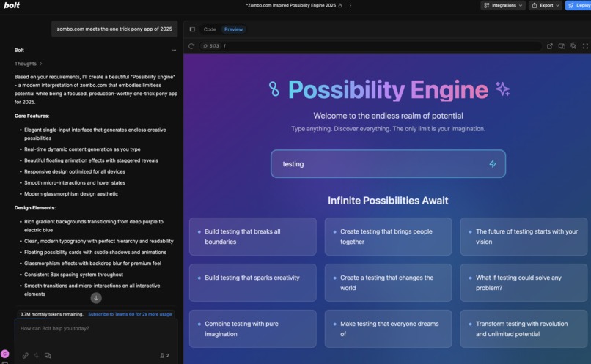Click the scroll to bottom arrow button
Viewport: 591px width, 364px height.
pyautogui.click(x=96, y=298)
